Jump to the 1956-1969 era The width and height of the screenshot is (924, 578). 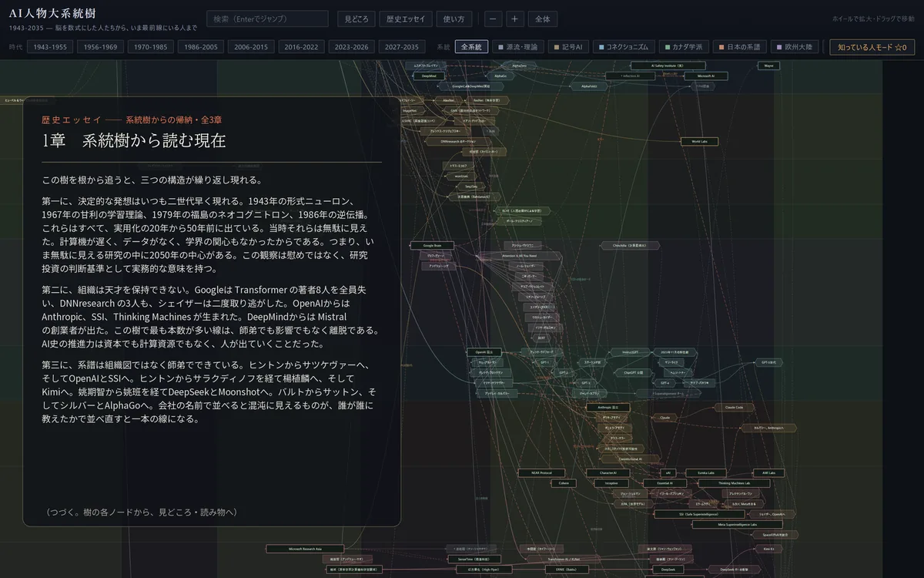(x=100, y=47)
